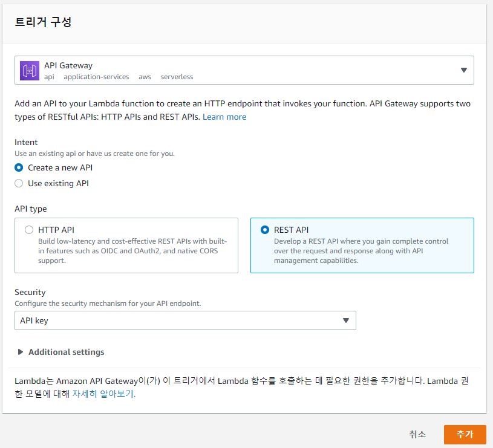
Task: Click 'Use an existing api' helper text
Action: pos(94,154)
